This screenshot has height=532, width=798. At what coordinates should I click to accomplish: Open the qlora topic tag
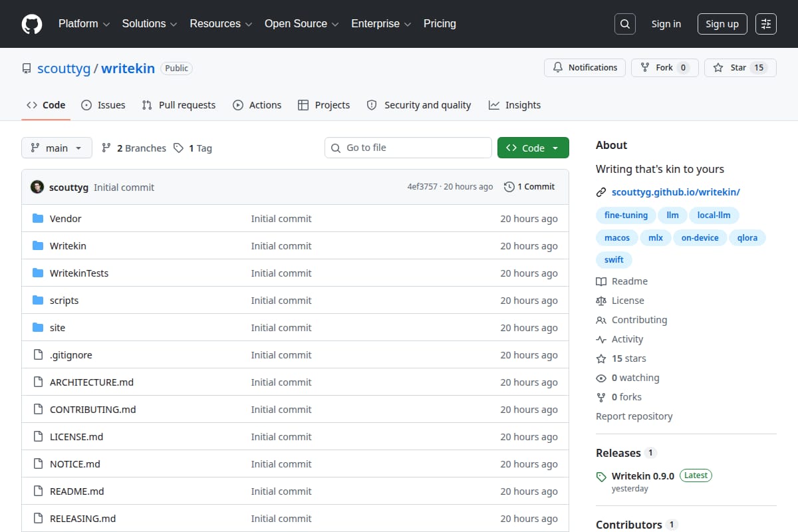(x=747, y=238)
